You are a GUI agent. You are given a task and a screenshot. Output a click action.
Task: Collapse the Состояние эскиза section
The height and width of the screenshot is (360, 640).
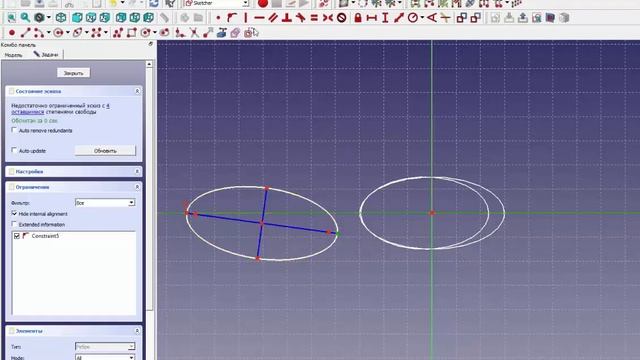(x=137, y=91)
